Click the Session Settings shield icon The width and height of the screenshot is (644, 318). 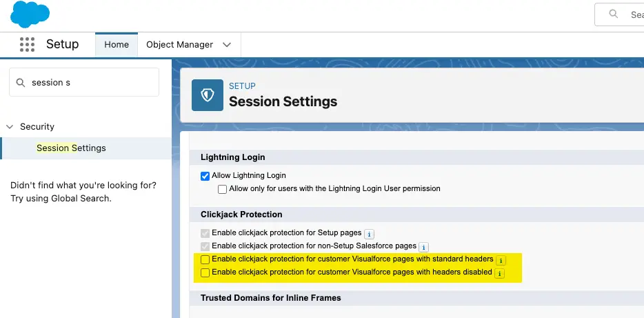click(x=207, y=95)
